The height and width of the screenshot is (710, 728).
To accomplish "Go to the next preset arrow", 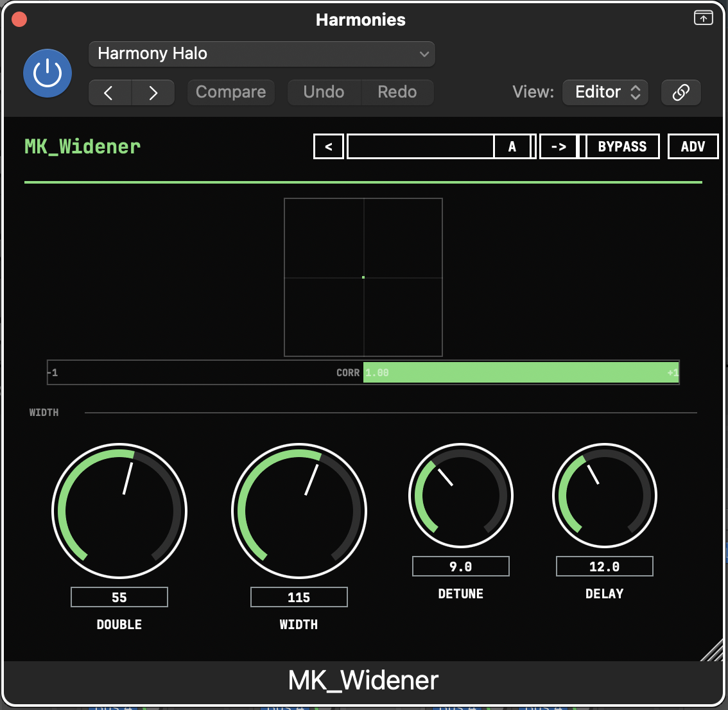I will coord(153,92).
